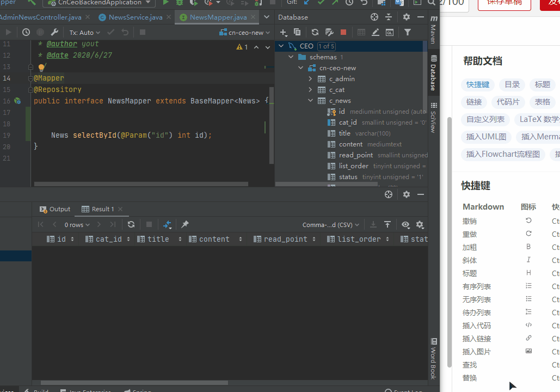
Task: Open the run configuration dropdown CnCeoBackendApplication
Action: (99, 3)
